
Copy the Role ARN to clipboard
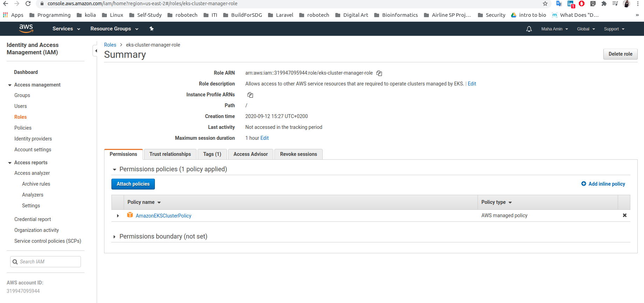pos(379,73)
